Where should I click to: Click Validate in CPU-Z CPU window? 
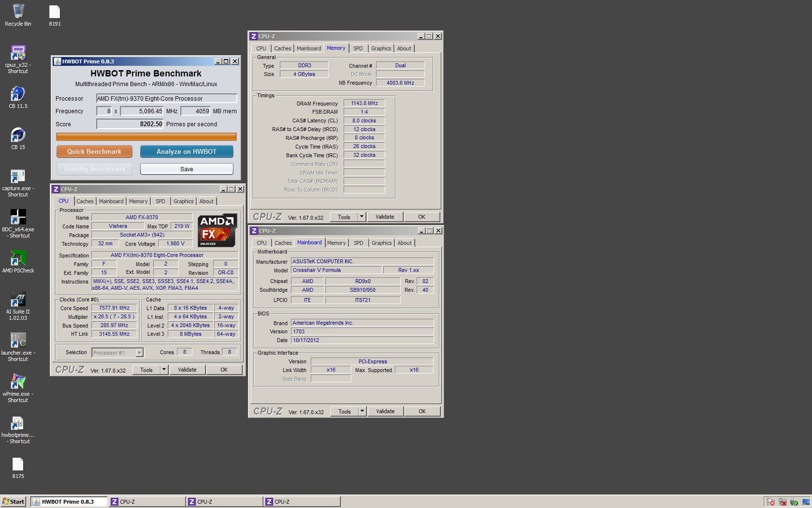tap(187, 370)
